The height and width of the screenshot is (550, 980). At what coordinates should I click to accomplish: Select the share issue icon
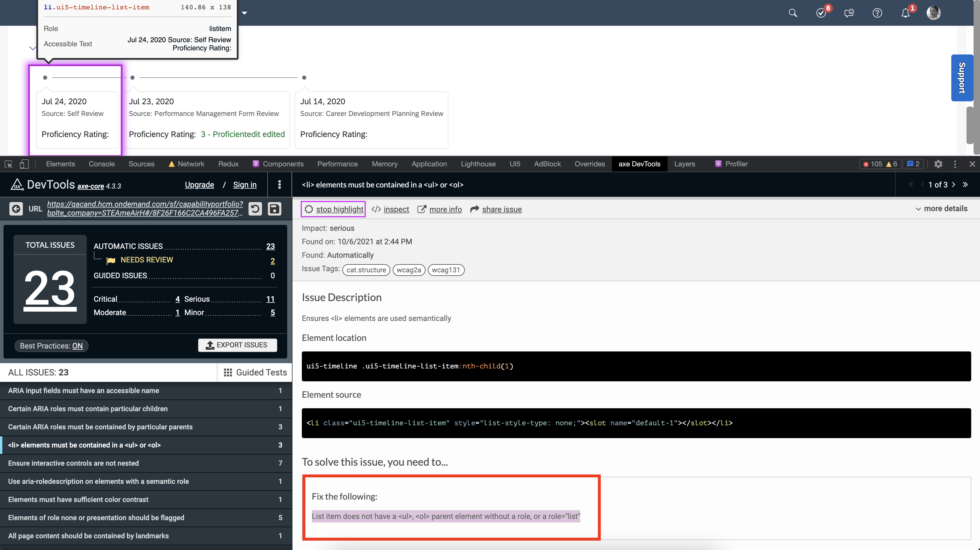tap(474, 209)
